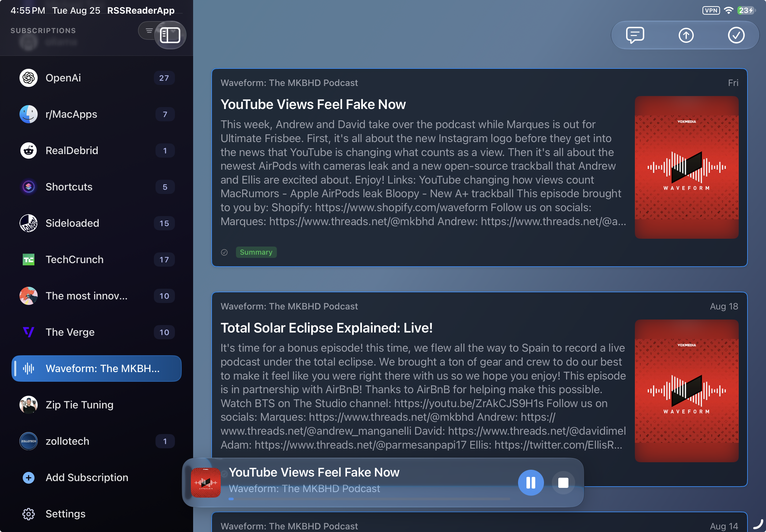The image size is (766, 532).
Task: Click mini player subtitle Waveform: The MKBHD Podcast
Action: point(304,489)
